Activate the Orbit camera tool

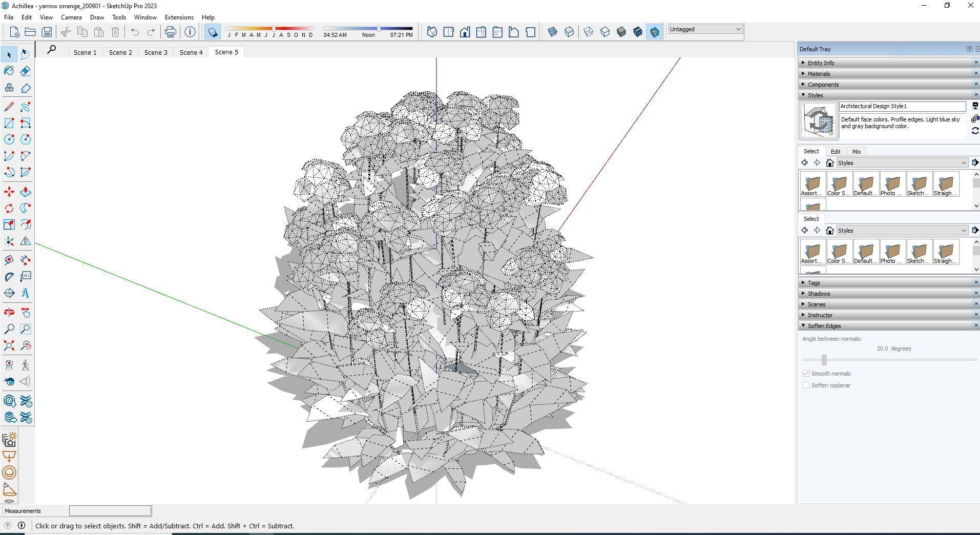pyautogui.click(x=9, y=313)
